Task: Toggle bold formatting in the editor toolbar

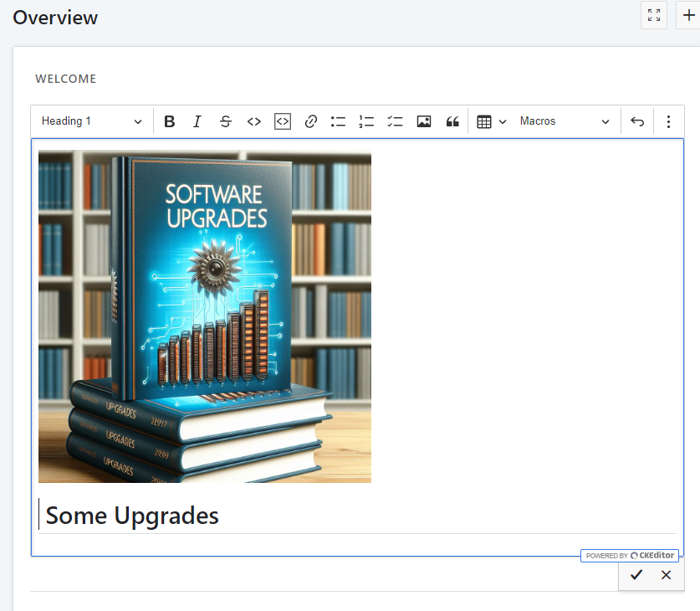Action: click(x=169, y=121)
